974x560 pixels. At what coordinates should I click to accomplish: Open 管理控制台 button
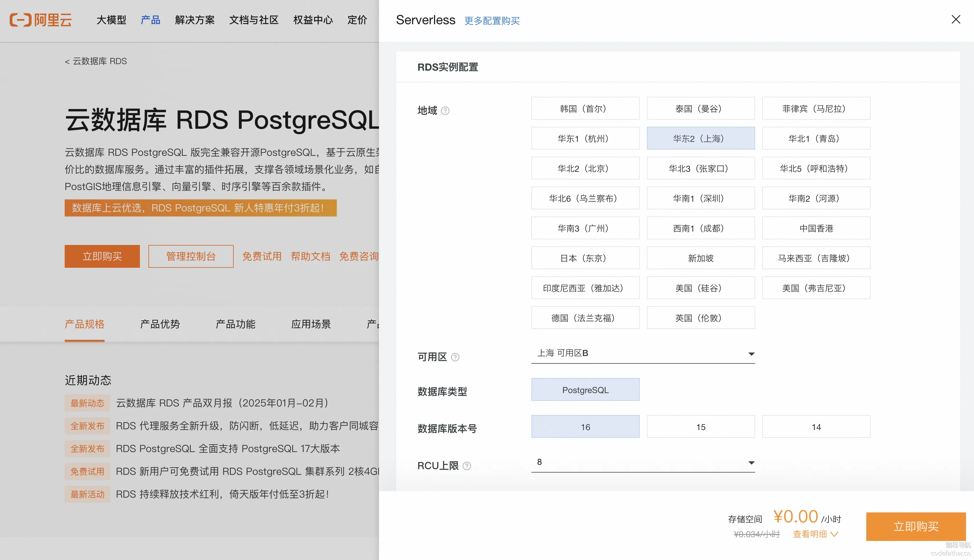[x=191, y=257]
